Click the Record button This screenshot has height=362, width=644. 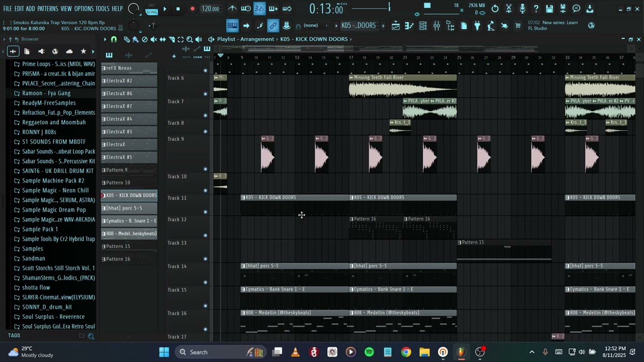[192, 9]
